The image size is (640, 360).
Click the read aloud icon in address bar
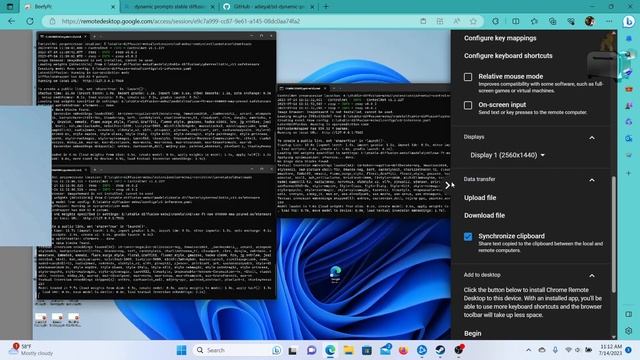(x=456, y=21)
